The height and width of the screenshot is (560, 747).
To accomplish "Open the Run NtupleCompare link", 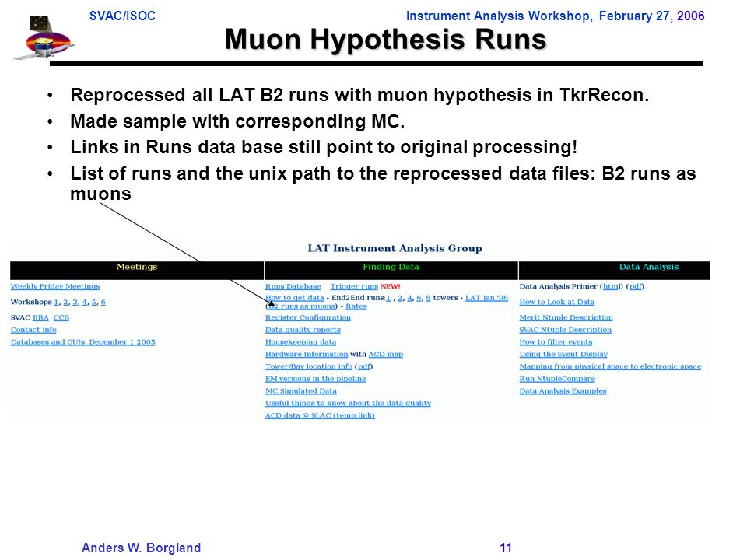I will click(557, 379).
